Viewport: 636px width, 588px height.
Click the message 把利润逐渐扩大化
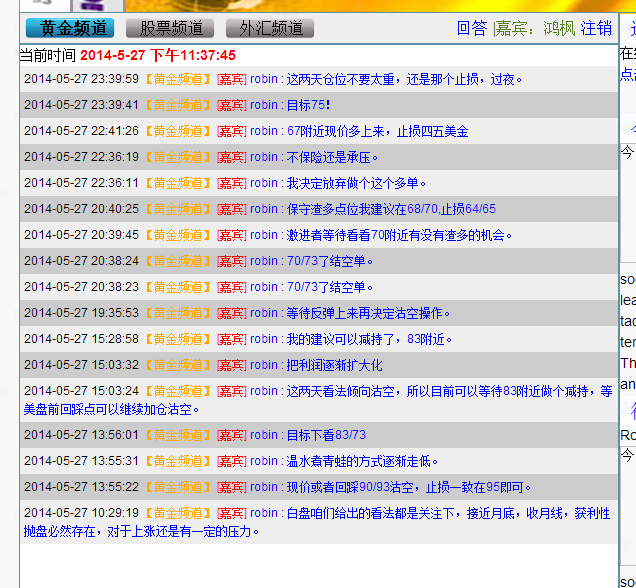[334, 365]
